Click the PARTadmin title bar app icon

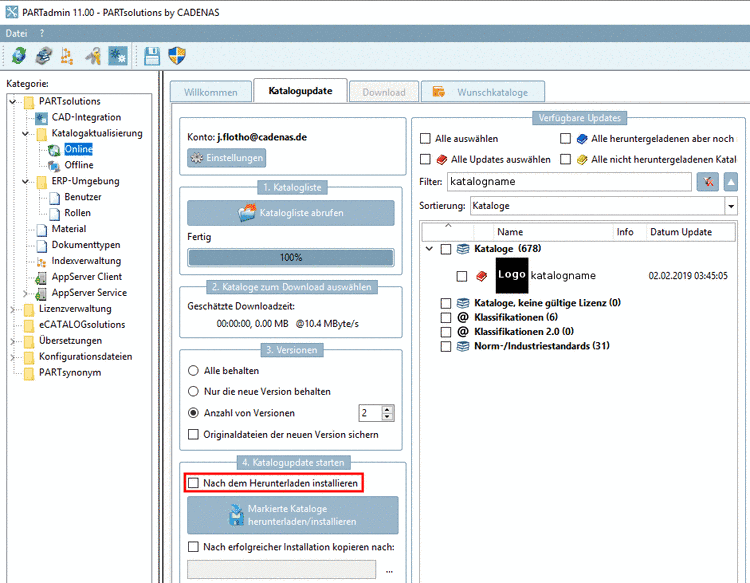point(12,12)
